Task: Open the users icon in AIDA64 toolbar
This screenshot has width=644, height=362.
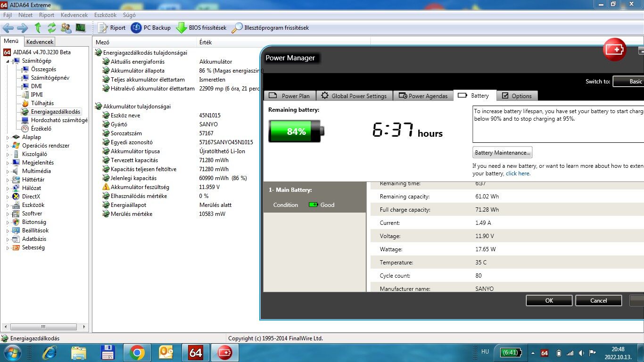Action: pyautogui.click(x=66, y=28)
